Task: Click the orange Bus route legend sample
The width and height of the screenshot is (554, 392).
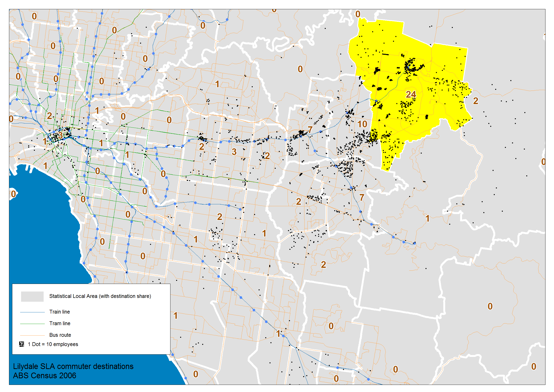Action: pyautogui.click(x=32, y=335)
